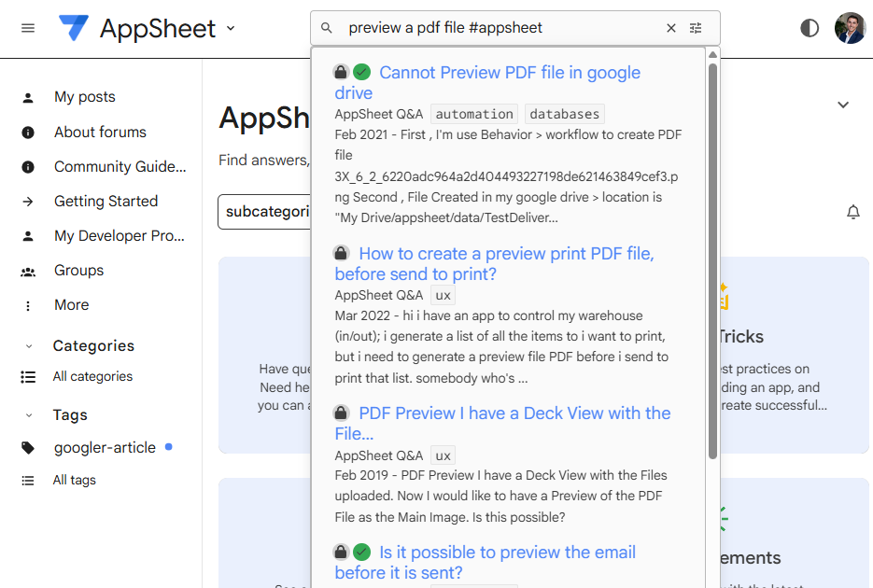Collapse the Categories section
Image resolution: width=873 pixels, height=588 pixels.
tap(29, 346)
